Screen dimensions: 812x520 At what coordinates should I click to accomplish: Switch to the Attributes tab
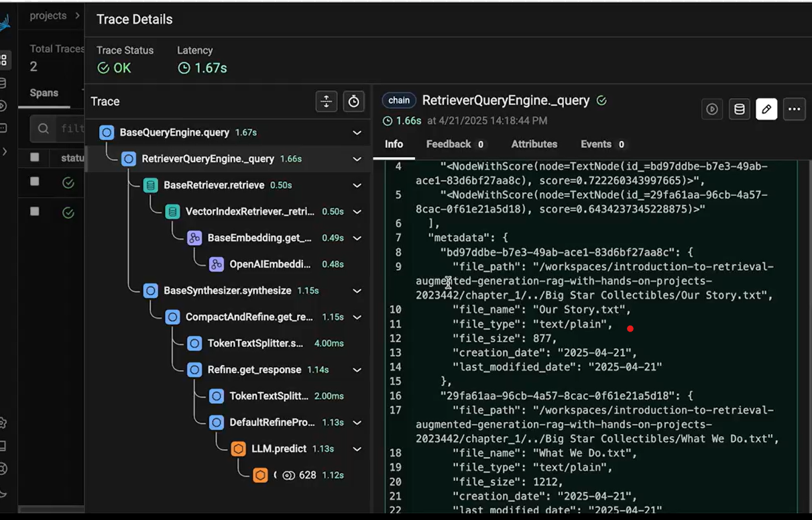tap(534, 144)
